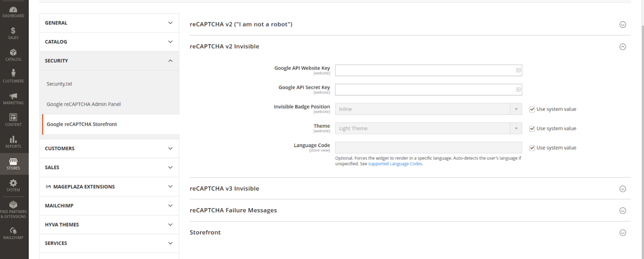Open the reCAPTCHA Failure Messages section
The image size is (644, 259).
point(623,210)
